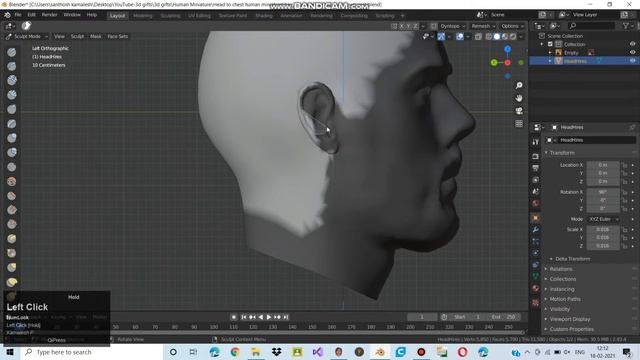Switch to the Sculpting workspace tab
Viewport: 640px width, 360px height.
pyautogui.click(x=170, y=16)
